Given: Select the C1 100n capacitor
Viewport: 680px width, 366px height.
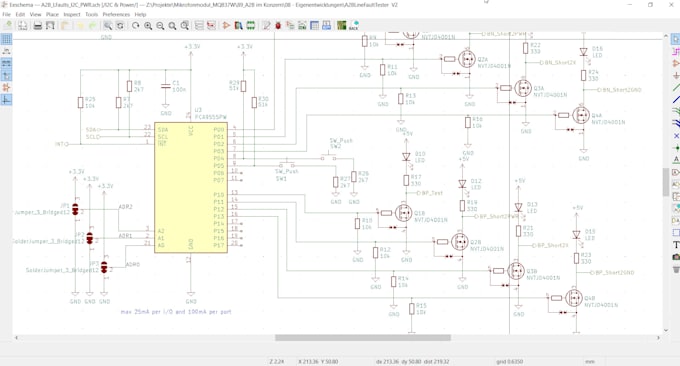Looking at the screenshot, I should (167, 86).
